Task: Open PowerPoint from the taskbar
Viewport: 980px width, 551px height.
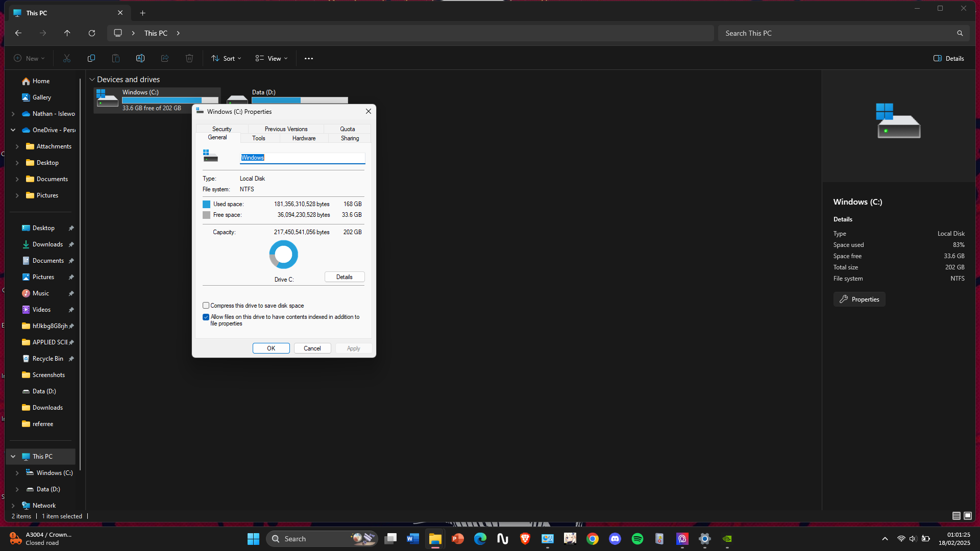Action: [458, 539]
